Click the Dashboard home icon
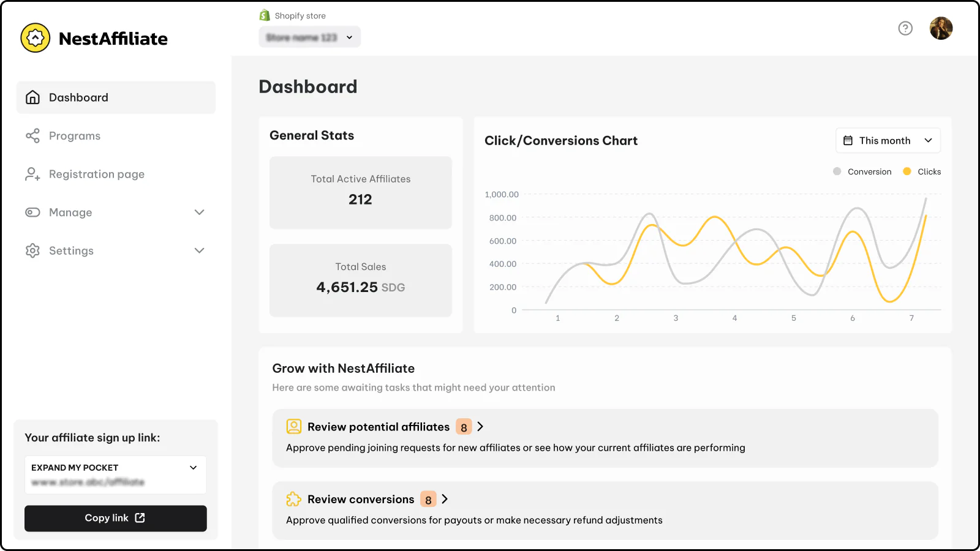The image size is (980, 551). 33,97
